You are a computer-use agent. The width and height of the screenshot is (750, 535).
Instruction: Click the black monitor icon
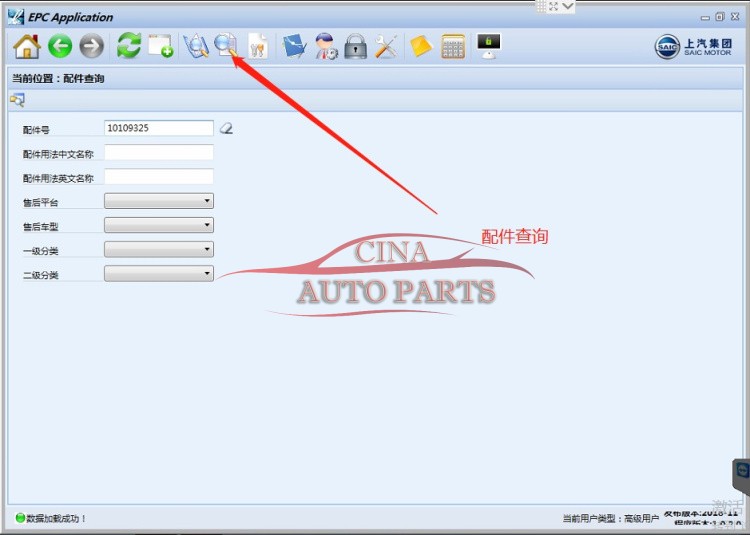(x=489, y=46)
